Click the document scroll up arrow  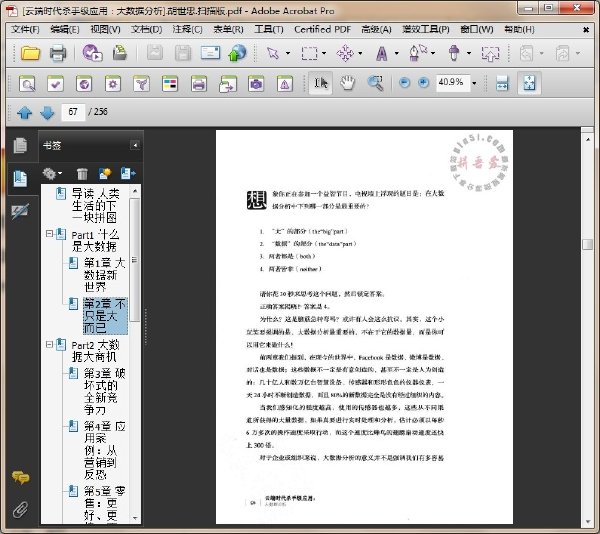click(588, 139)
